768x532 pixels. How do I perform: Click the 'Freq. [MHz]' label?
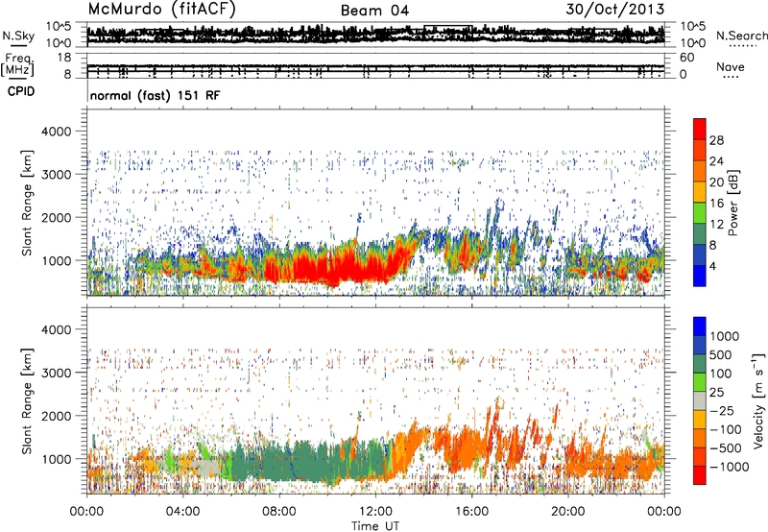pyautogui.click(x=17, y=64)
